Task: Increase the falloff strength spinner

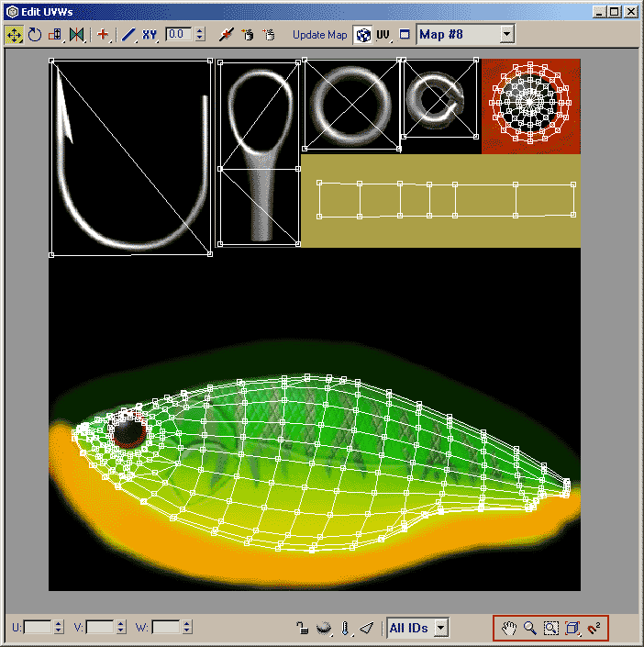Action: (x=200, y=30)
